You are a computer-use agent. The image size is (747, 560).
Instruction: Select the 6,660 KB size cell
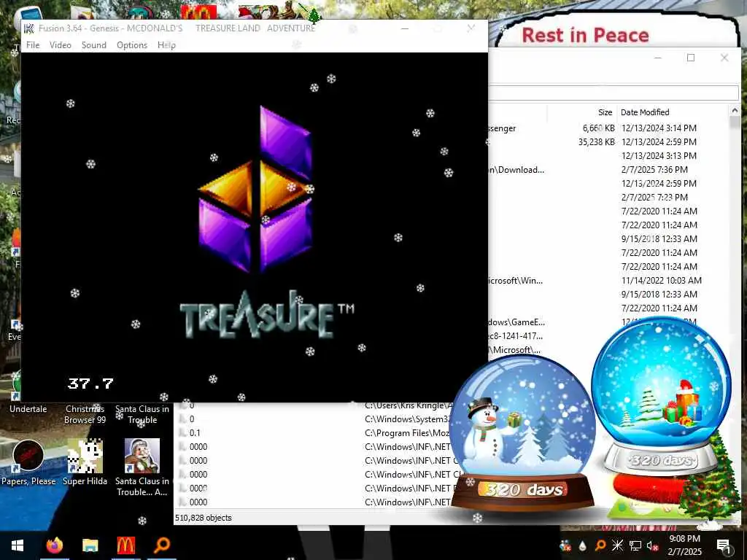point(598,128)
